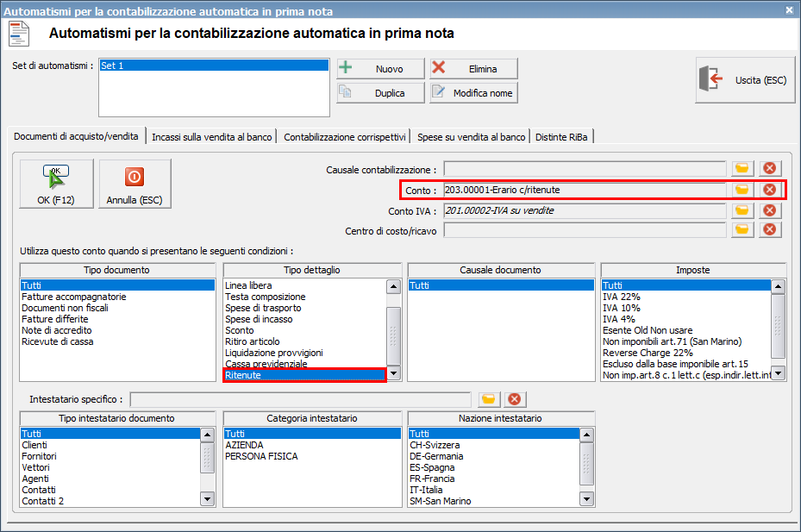Close the Automatismi window
801x532 pixels.
[x=789, y=10]
